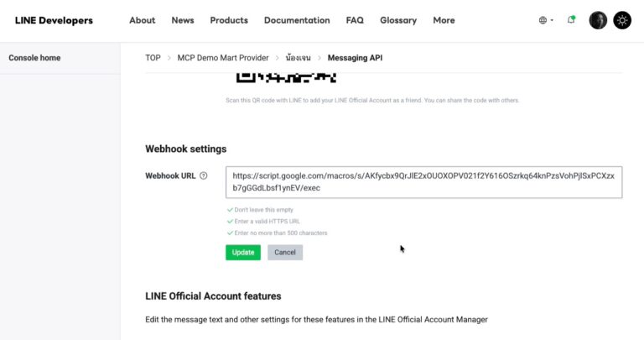This screenshot has width=644, height=340.
Task: Click the partially visible QR code
Action: [286, 78]
